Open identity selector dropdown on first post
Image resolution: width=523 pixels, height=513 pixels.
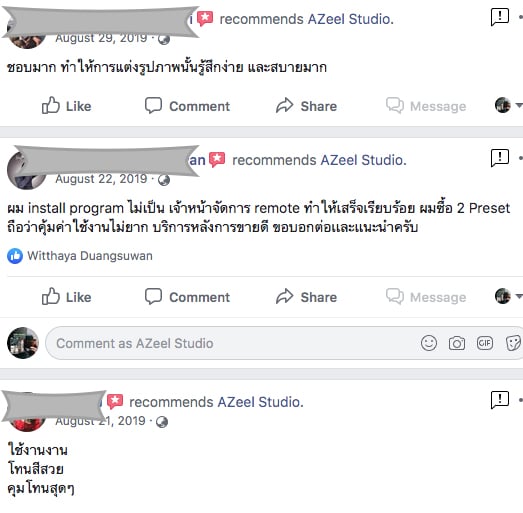508,105
